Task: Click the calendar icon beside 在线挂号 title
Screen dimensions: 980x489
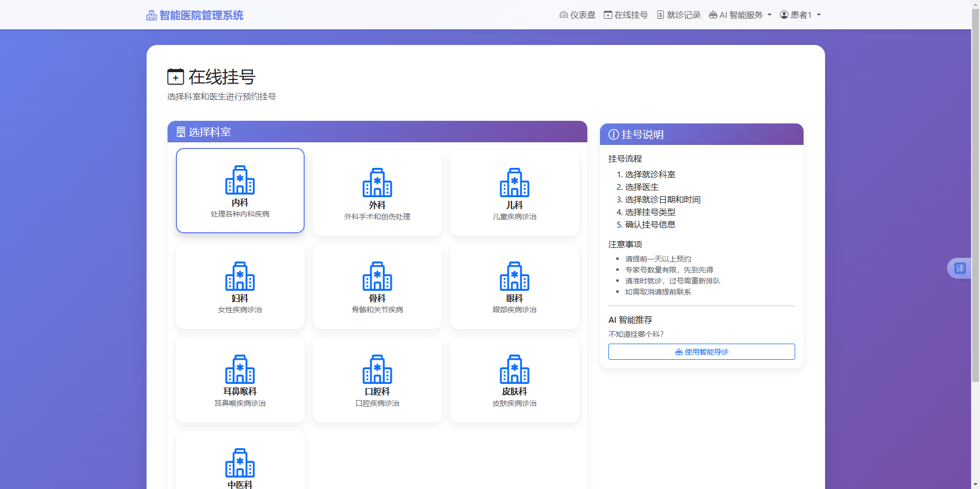Action: pyautogui.click(x=175, y=76)
